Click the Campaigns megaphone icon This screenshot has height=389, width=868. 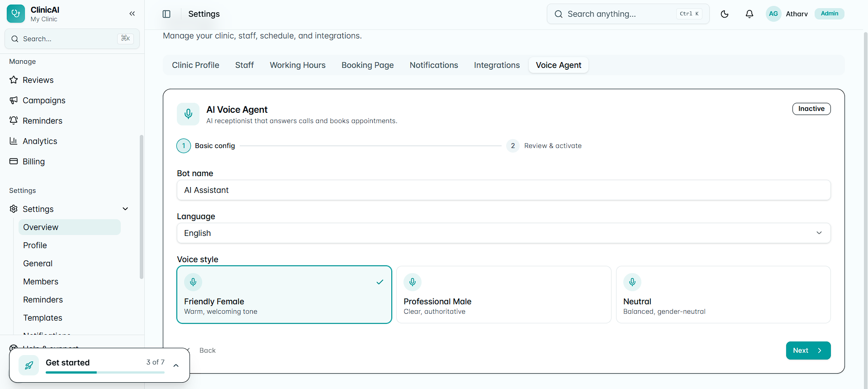click(14, 100)
